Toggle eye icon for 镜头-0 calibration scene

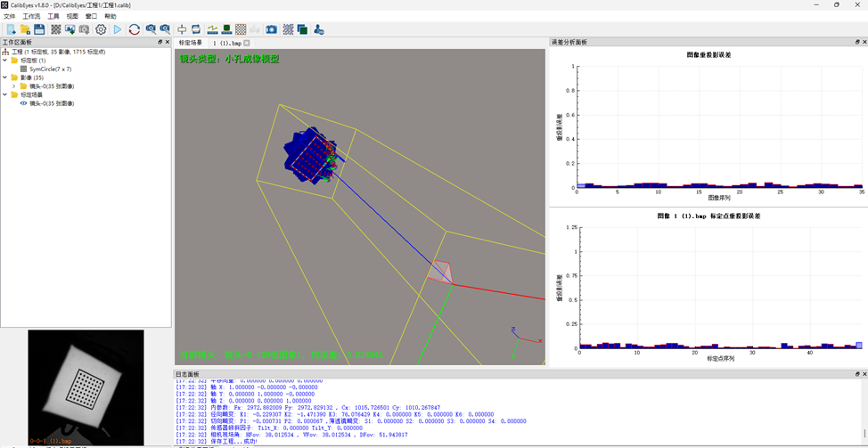pos(24,103)
